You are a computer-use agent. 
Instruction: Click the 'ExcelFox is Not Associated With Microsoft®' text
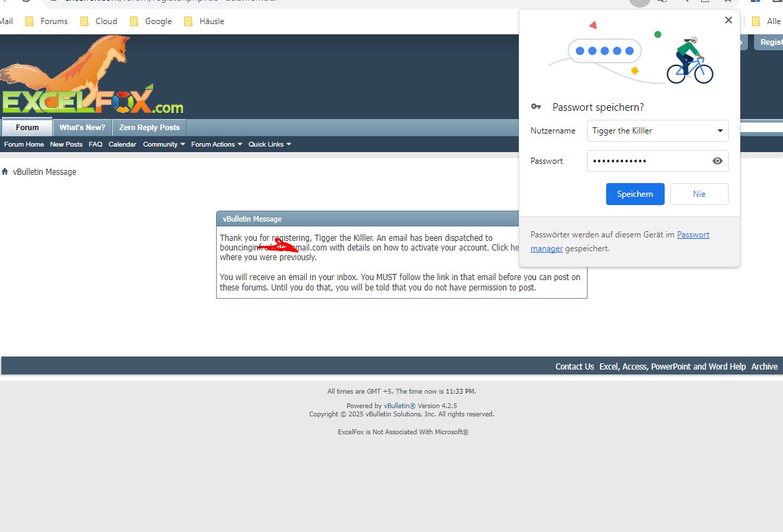(403, 432)
